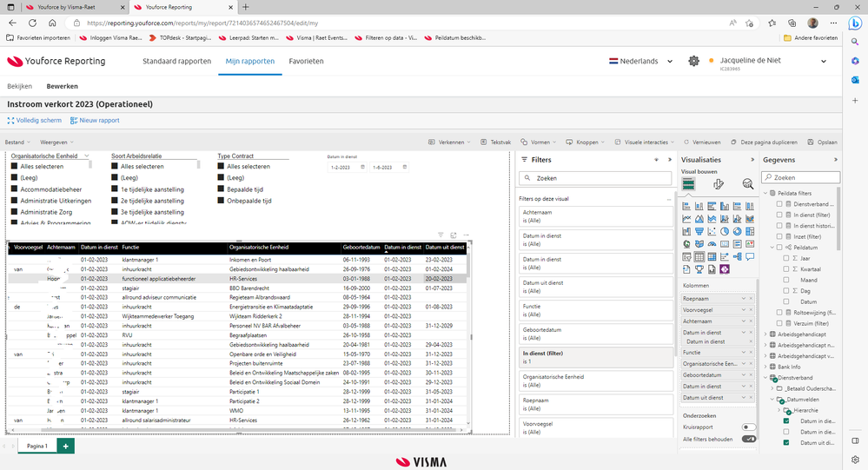
Task: Toggle the Kruisrapport switch
Action: (x=748, y=427)
